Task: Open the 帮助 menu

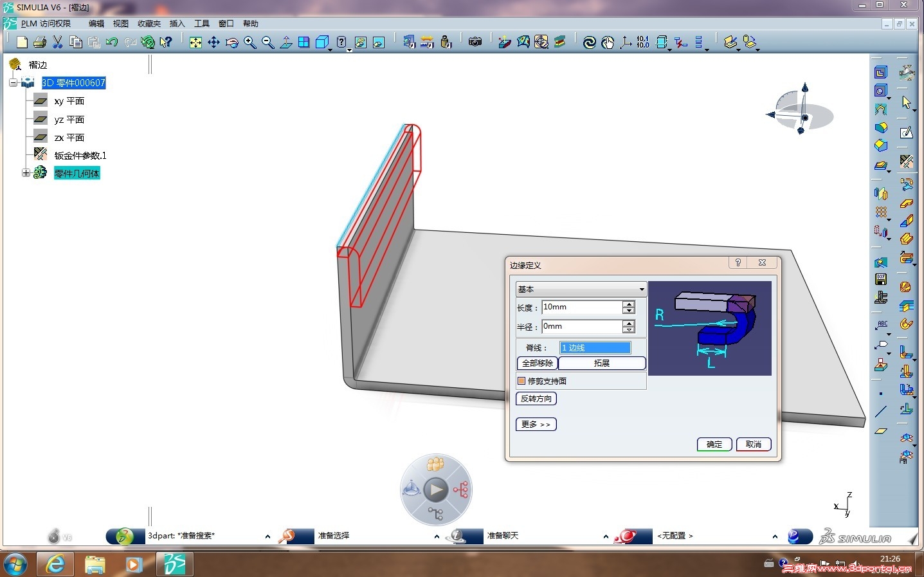Action: [251, 24]
